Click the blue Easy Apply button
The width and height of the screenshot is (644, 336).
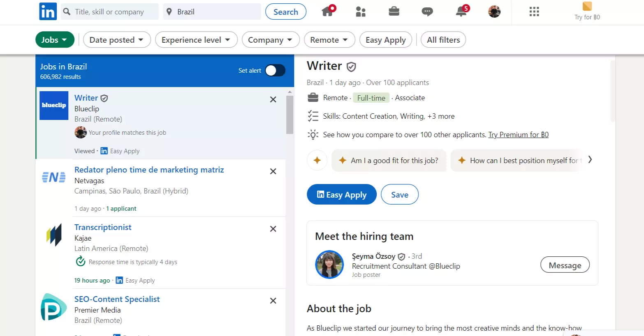[342, 194]
